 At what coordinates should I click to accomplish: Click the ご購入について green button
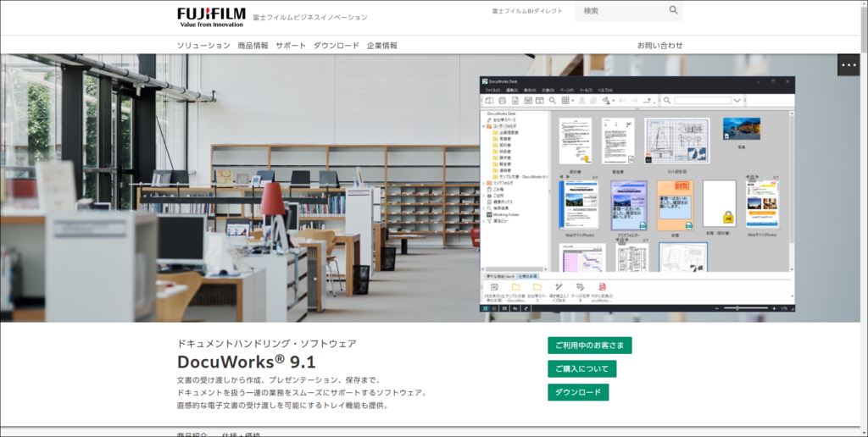[x=581, y=368]
